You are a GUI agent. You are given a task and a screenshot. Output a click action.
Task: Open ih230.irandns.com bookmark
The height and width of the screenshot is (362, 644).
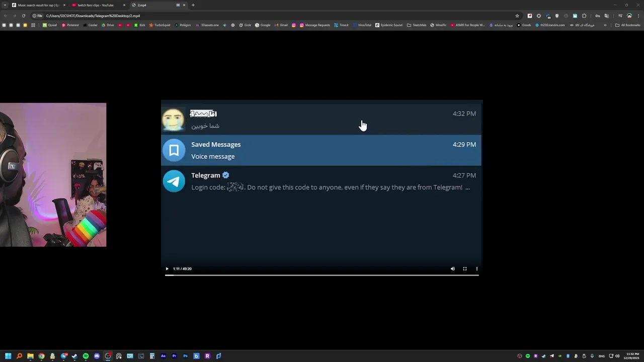pos(550,25)
